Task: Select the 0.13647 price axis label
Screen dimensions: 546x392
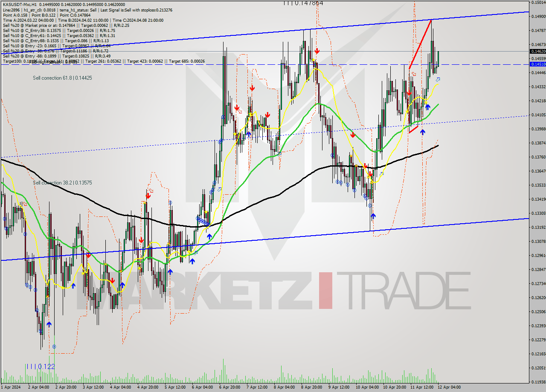Action: [539, 171]
